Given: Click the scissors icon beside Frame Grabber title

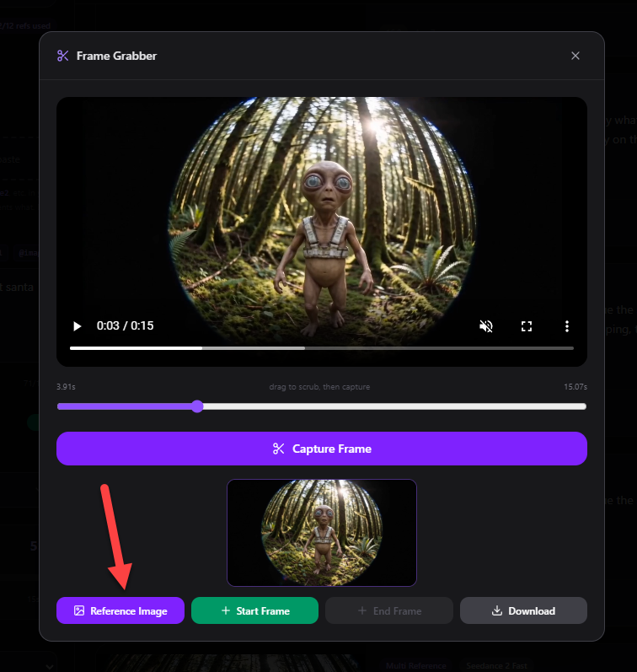Looking at the screenshot, I should (x=63, y=56).
